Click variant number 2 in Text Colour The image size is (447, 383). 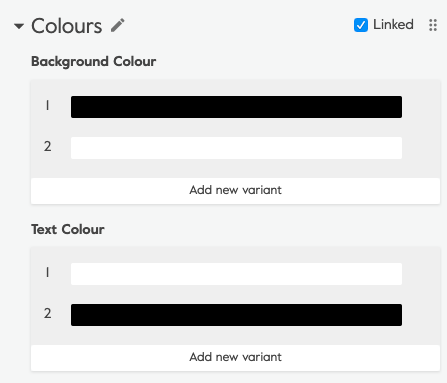[x=47, y=313]
